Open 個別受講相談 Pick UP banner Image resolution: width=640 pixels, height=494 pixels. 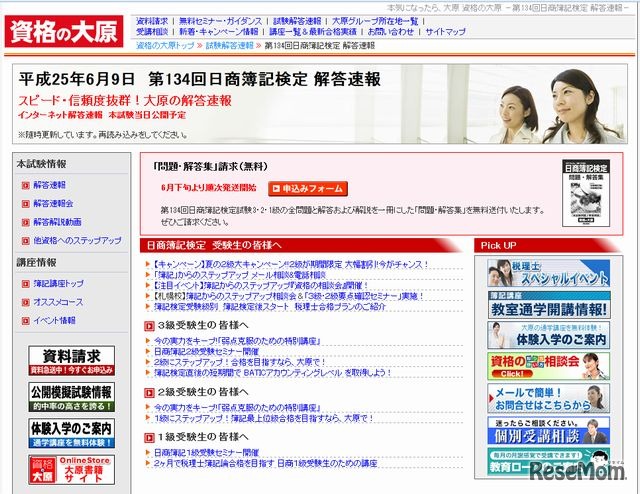(549, 430)
